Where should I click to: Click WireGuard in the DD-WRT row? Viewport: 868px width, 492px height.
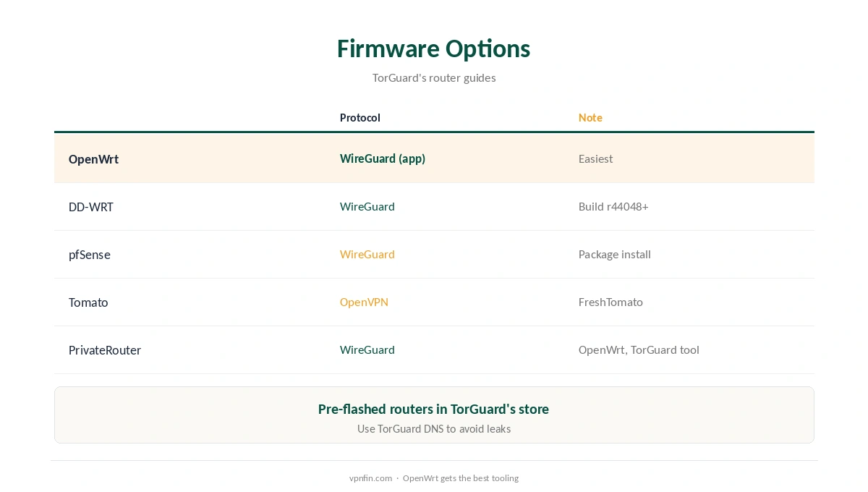(x=367, y=206)
